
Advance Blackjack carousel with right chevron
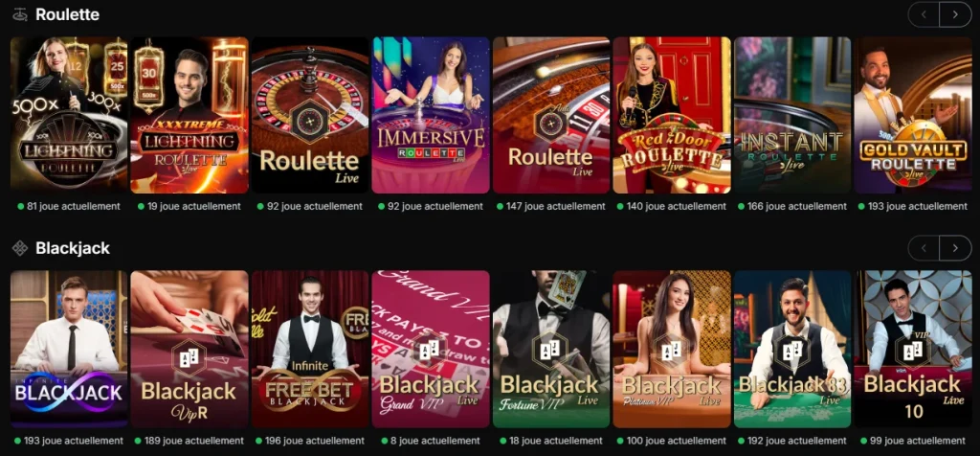coord(955,248)
